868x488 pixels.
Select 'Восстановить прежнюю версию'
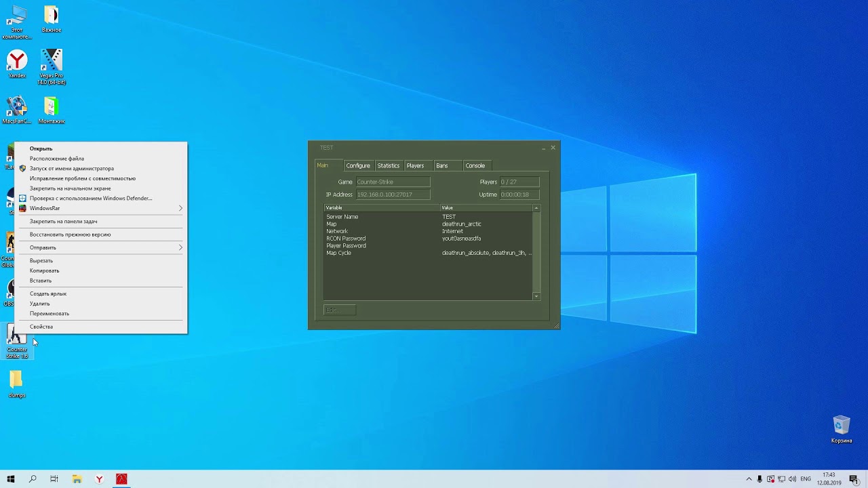[x=100, y=235]
